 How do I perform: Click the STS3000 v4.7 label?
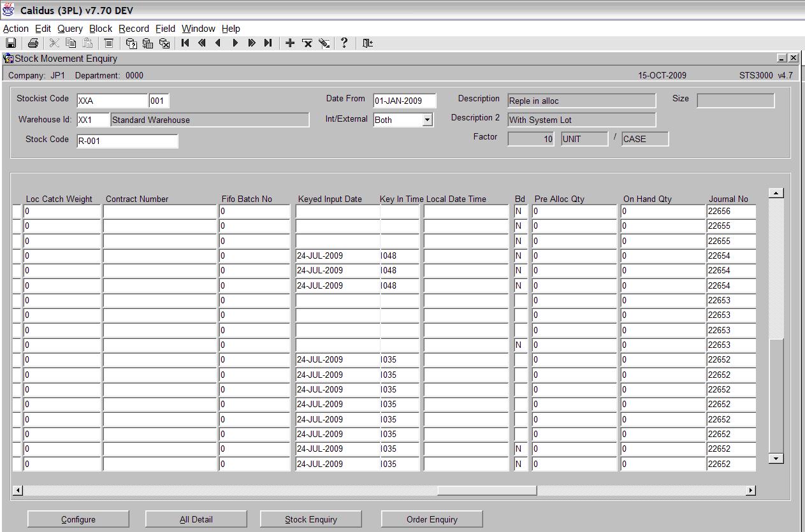[766, 75]
